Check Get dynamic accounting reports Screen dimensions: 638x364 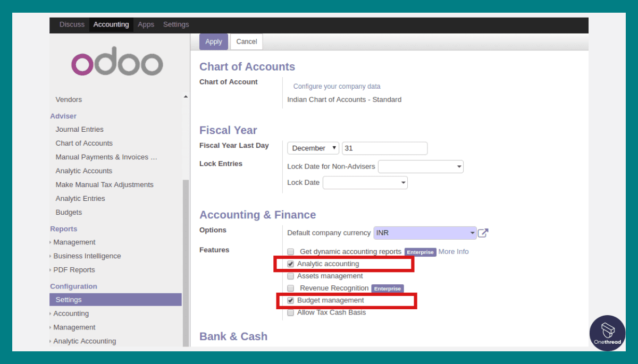click(x=290, y=251)
